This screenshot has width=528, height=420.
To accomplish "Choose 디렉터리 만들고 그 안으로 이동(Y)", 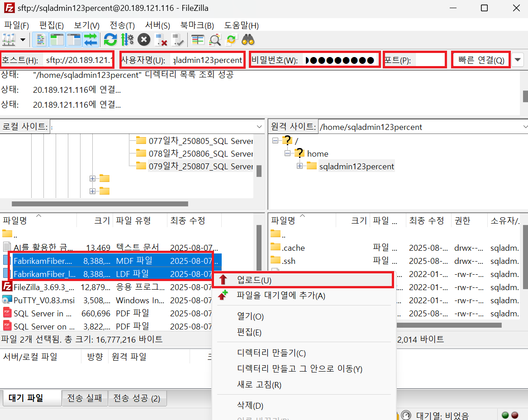I will tap(303, 369).
